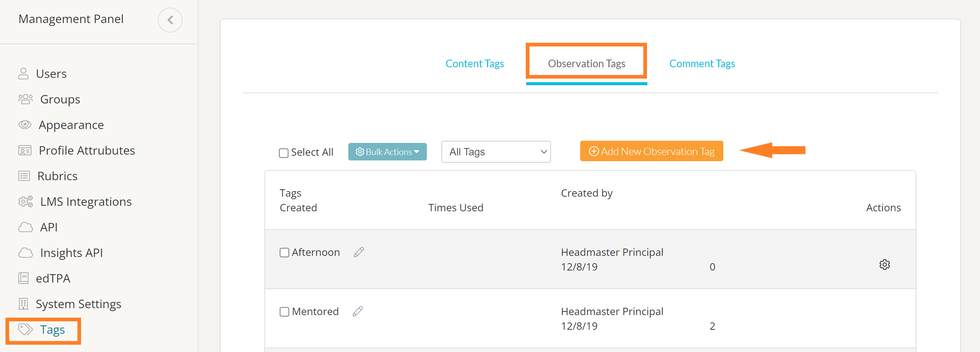Open the Rubrics page
Screen dimensions: 980x352
point(57,176)
